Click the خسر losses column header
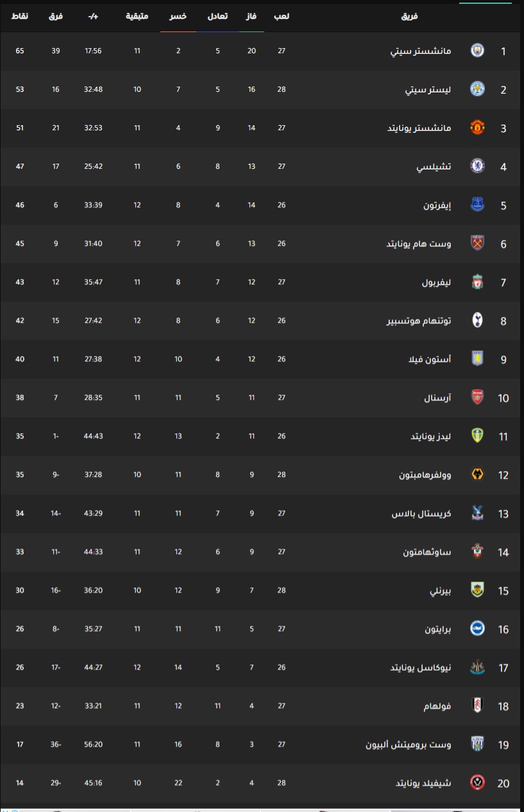This screenshot has height=812, width=524. (x=178, y=16)
